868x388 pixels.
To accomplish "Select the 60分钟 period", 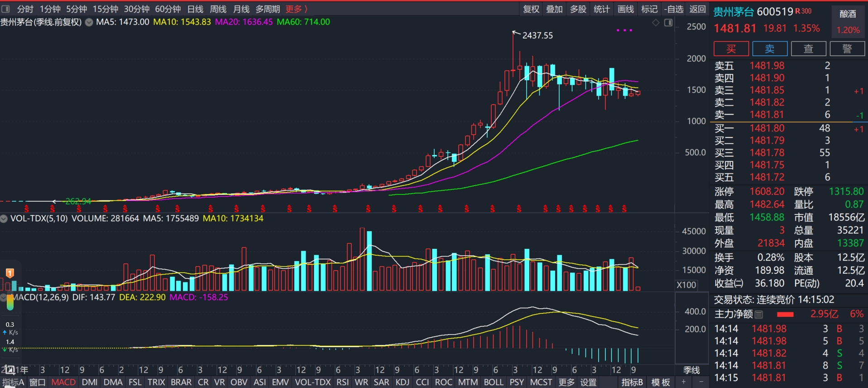I will tap(168, 9).
